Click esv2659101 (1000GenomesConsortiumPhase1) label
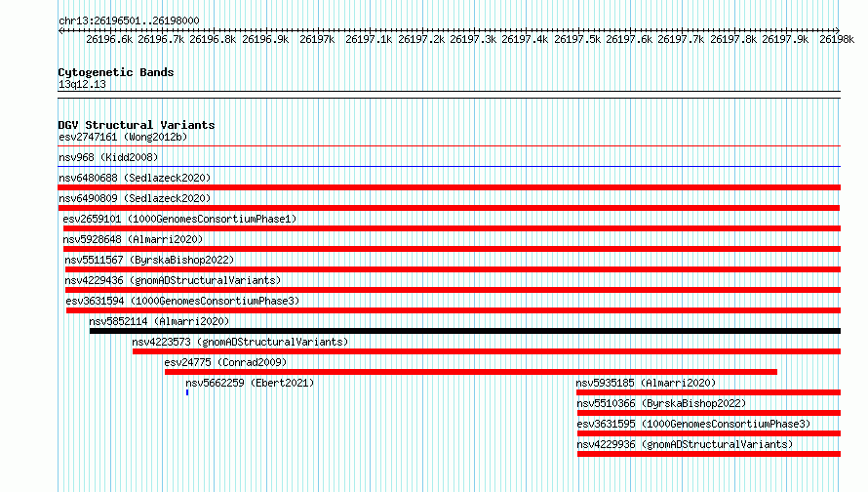The height and width of the screenshot is (492, 868). click(x=179, y=219)
